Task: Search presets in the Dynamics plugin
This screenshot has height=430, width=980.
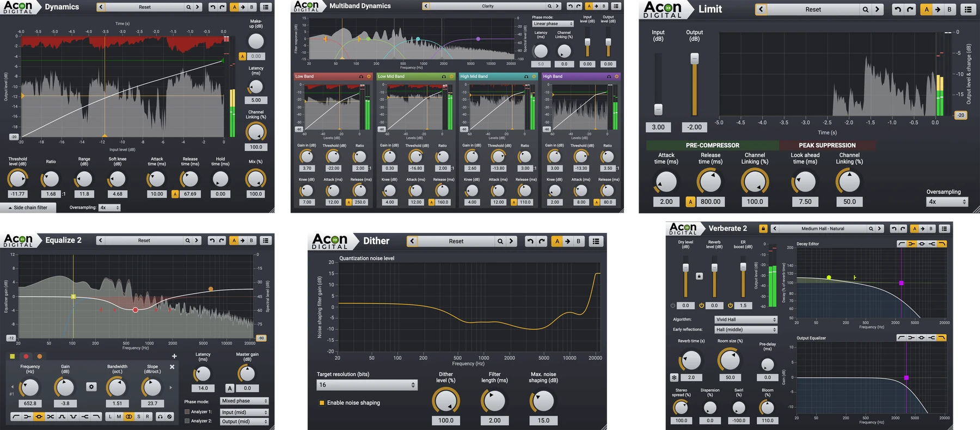Action: tap(188, 7)
